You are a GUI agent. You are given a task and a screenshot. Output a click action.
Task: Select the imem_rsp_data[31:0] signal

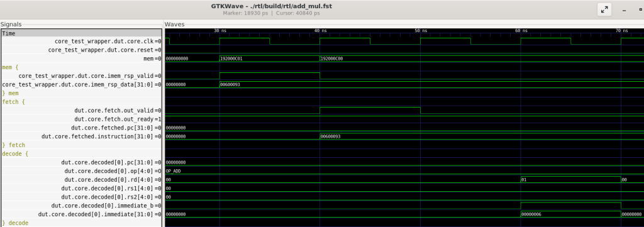(81, 84)
